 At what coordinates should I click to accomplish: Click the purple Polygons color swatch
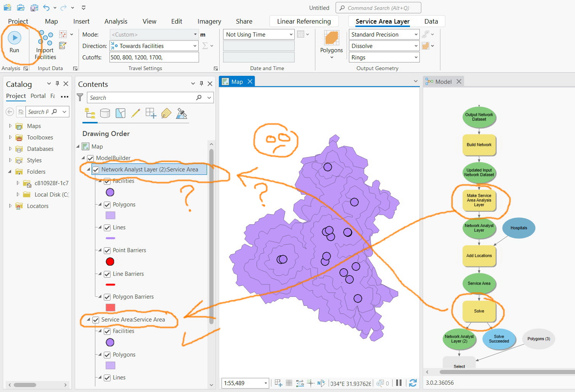coord(110,215)
